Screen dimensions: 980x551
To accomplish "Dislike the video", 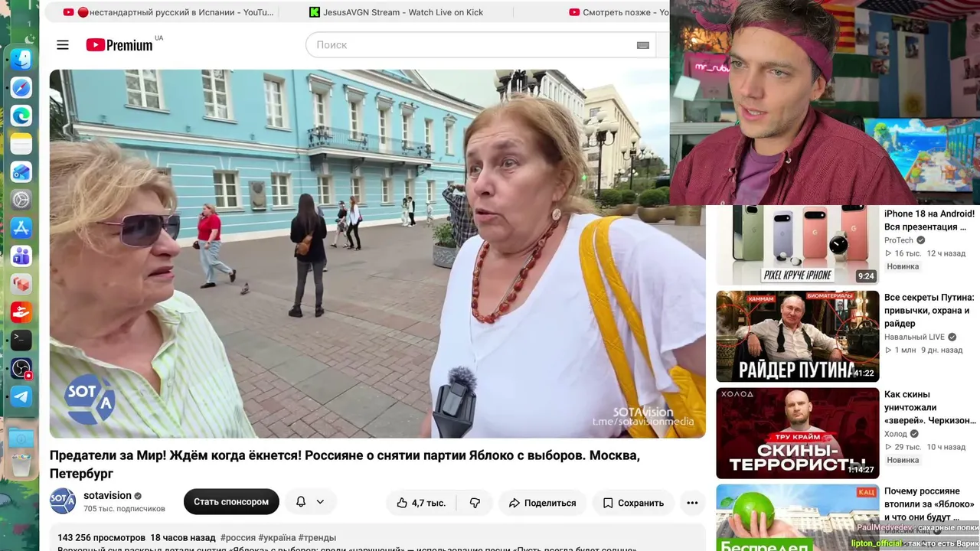I will 475,503.
